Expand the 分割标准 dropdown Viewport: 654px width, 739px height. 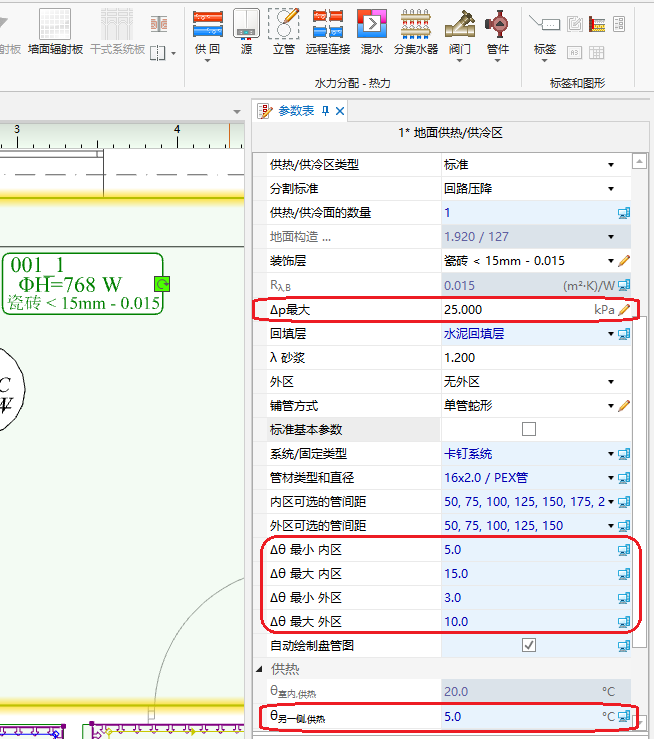pyautogui.click(x=611, y=189)
